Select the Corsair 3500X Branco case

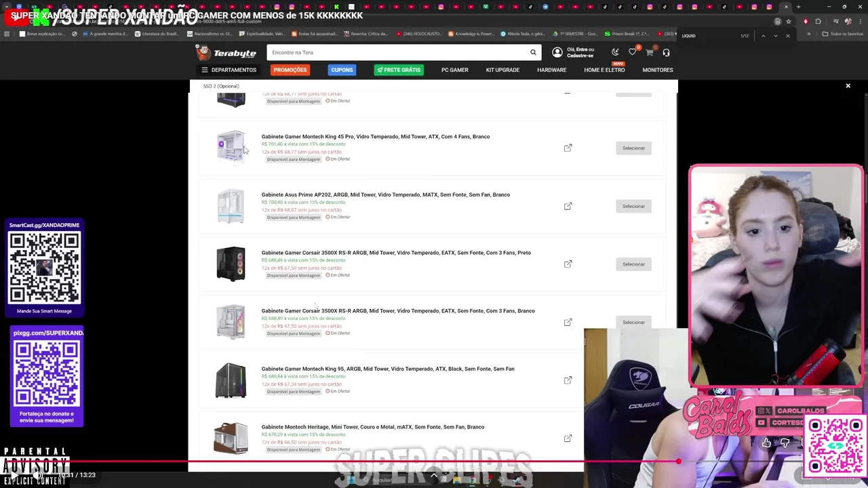pos(633,322)
